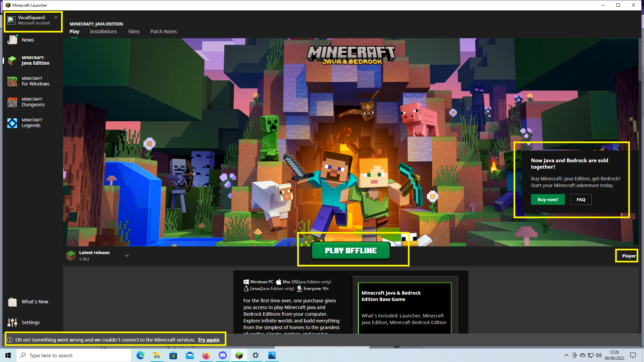Open Minecraft for Windows sidebar icon
Viewport: 644px width, 362px height.
(x=12, y=81)
